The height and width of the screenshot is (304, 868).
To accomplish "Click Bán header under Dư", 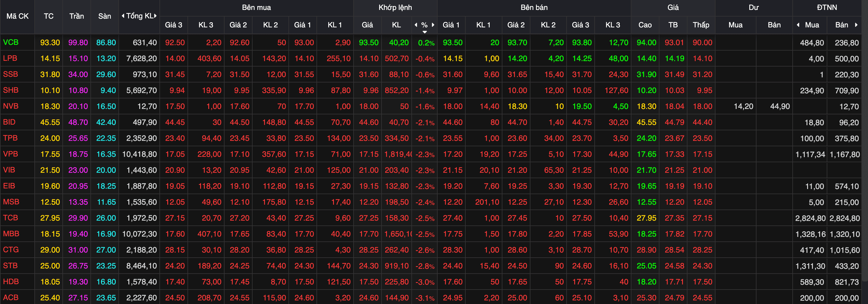I will (774, 25).
